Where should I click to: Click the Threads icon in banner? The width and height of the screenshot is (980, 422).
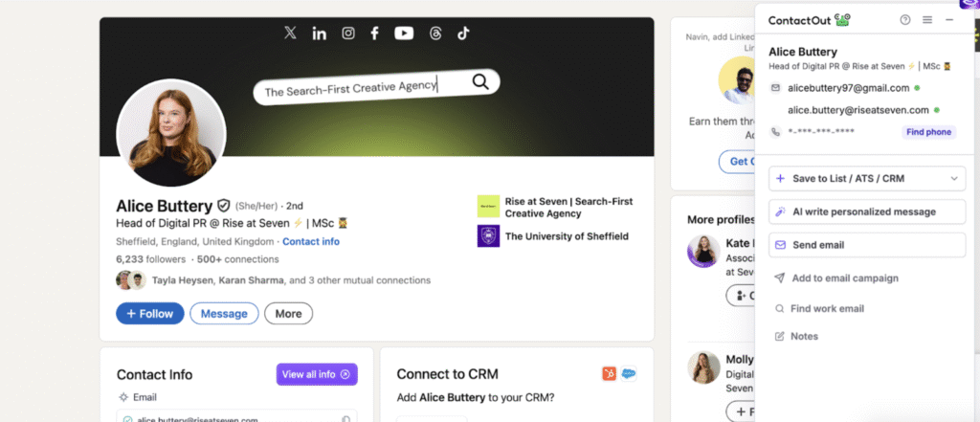click(435, 33)
